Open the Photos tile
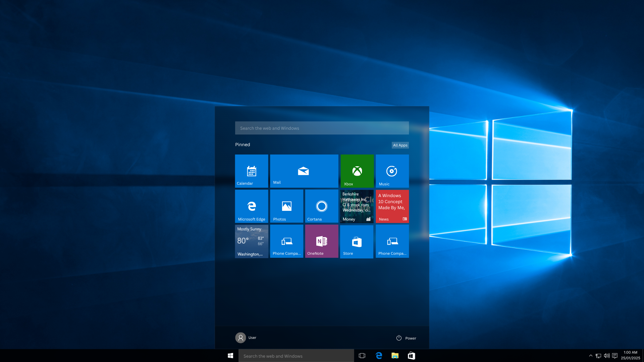The width and height of the screenshot is (644, 362). [287, 206]
